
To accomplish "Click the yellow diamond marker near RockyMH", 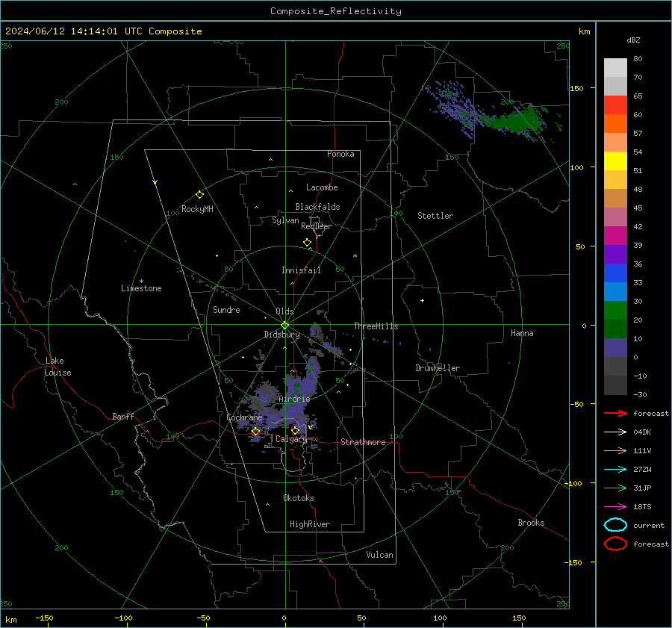I will coord(199,195).
